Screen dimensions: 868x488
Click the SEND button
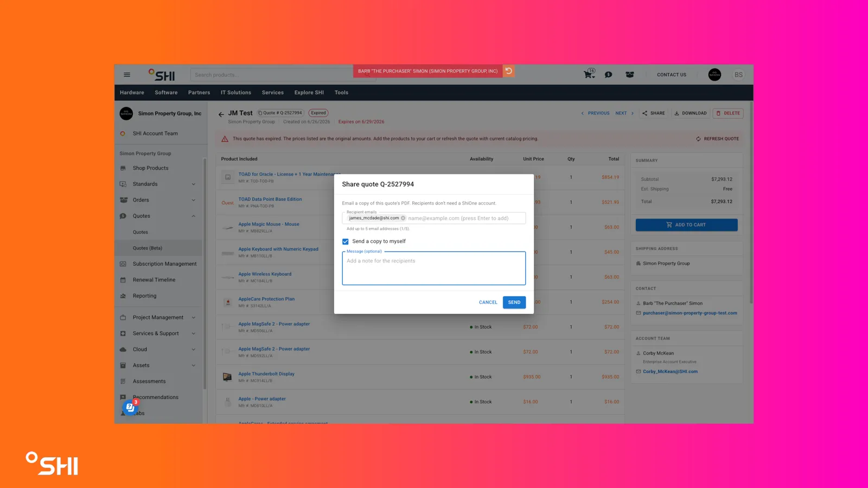coord(514,302)
